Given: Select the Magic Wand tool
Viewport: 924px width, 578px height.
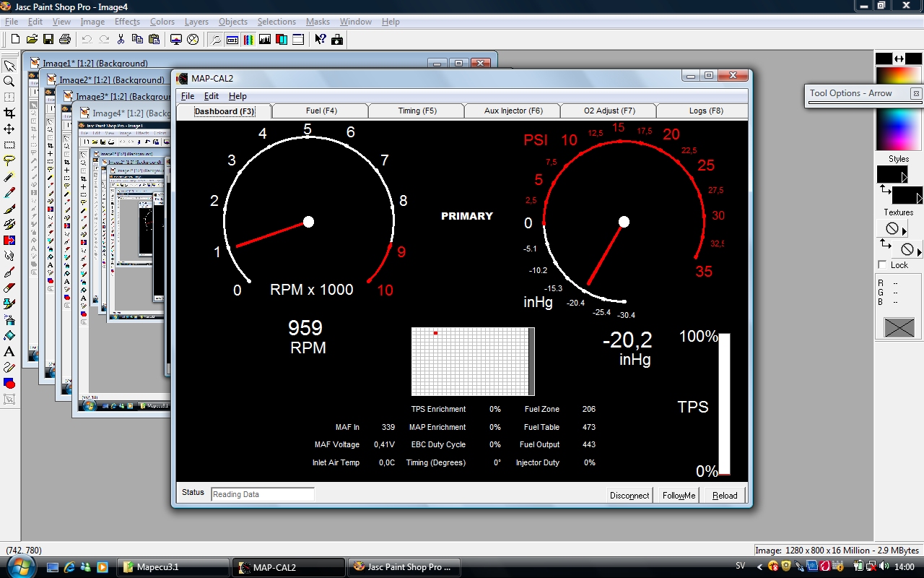Looking at the screenshot, I should coord(9,176).
